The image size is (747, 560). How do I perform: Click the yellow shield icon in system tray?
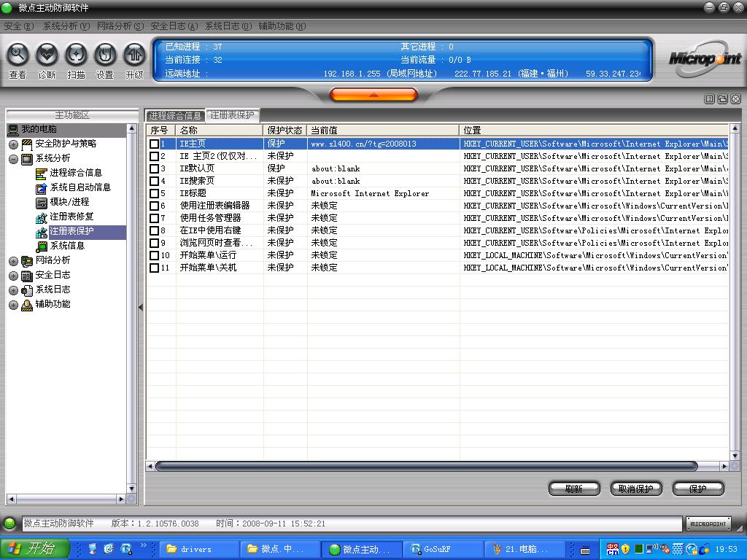point(625,549)
